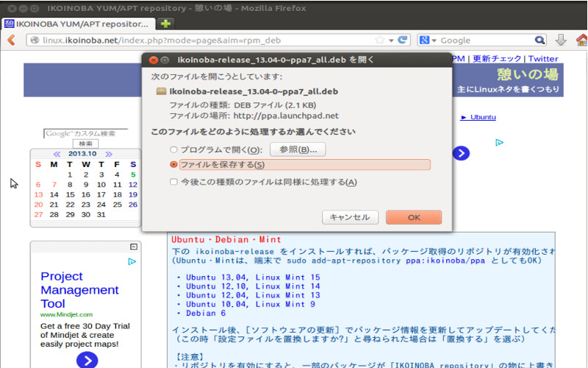This screenshot has height=368, width=588.
Task: Go to previous month in the calendar
Action: tap(57, 154)
